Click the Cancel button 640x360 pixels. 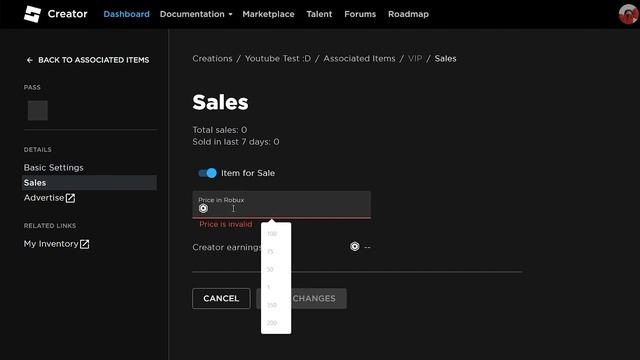click(221, 298)
